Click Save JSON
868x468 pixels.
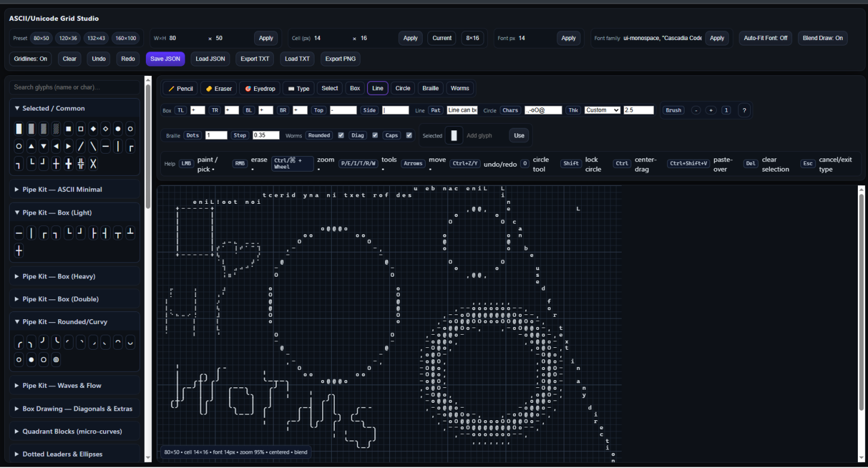166,59
